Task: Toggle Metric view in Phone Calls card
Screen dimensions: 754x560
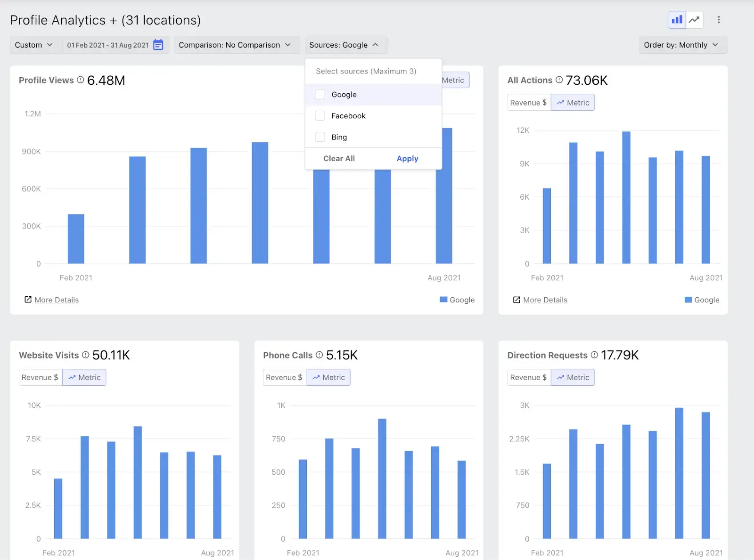Action: [x=328, y=377]
